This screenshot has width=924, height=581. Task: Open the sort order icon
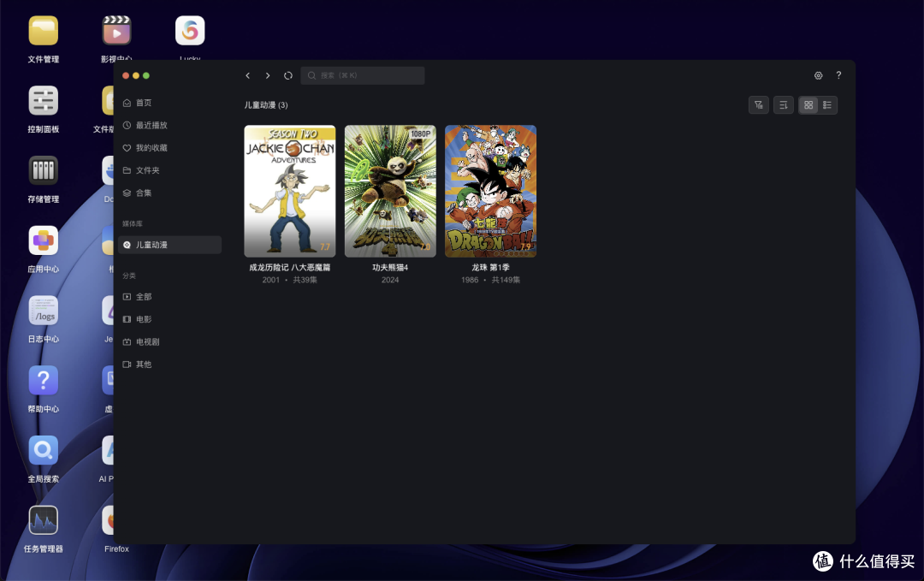pos(783,105)
